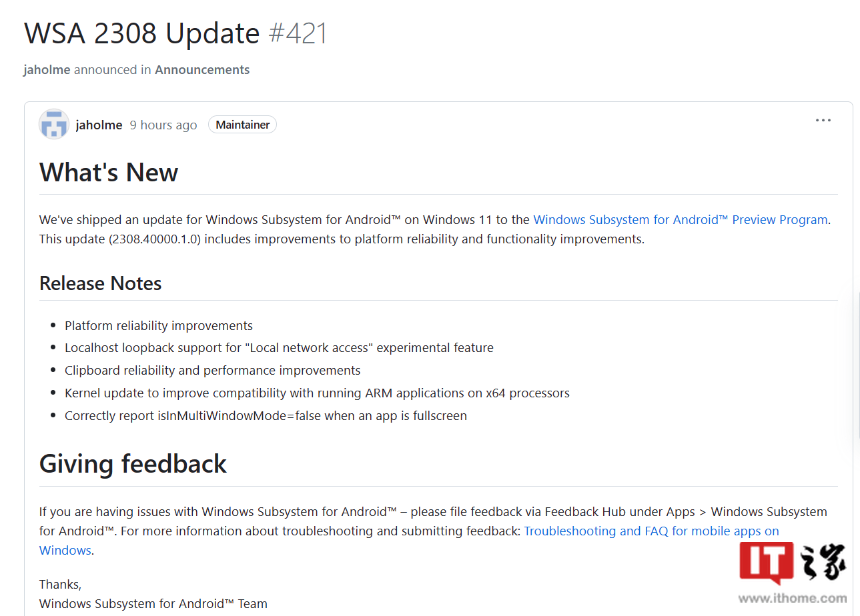Click the jaholme username beside the avatar

coord(99,125)
